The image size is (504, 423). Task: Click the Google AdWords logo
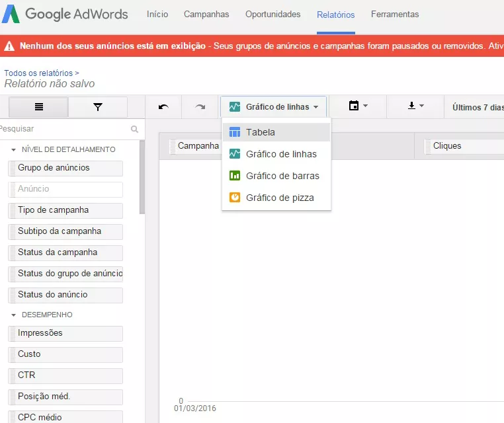(65, 14)
